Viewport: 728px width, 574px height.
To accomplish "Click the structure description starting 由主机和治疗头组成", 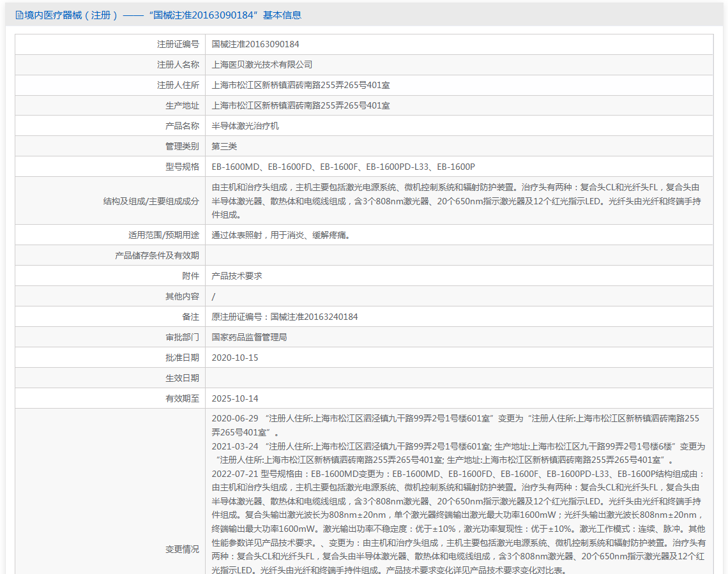I will [457, 201].
